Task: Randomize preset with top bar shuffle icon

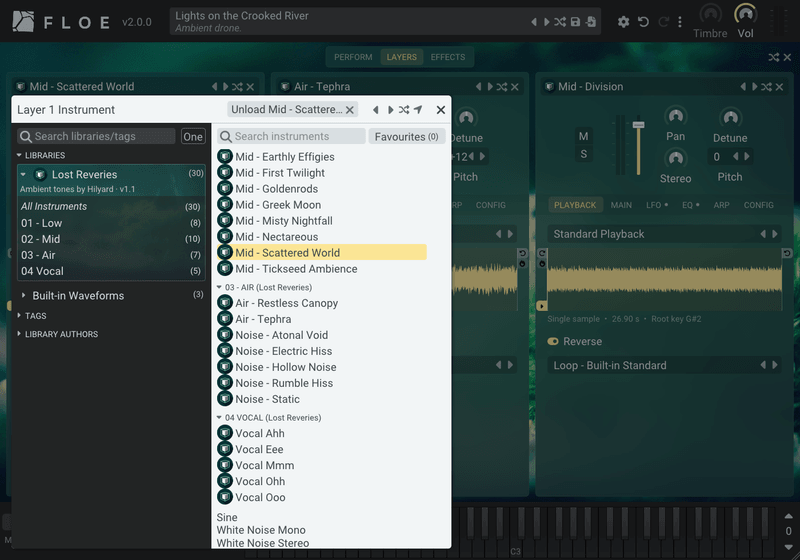Action: tap(560, 22)
